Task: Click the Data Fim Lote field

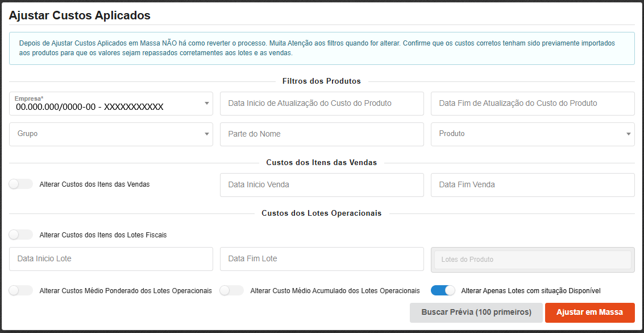Action: pos(322,258)
